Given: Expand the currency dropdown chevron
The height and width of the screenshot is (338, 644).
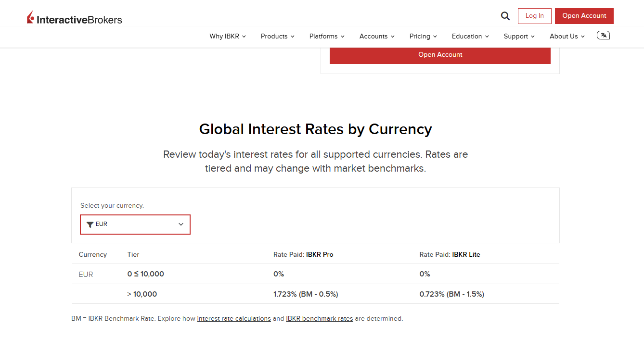Looking at the screenshot, I should (181, 225).
